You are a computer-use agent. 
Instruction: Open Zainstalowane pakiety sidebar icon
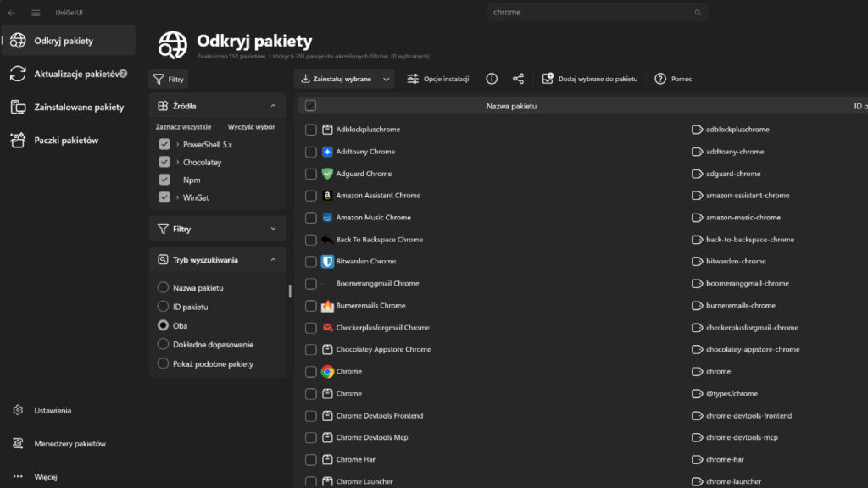18,107
